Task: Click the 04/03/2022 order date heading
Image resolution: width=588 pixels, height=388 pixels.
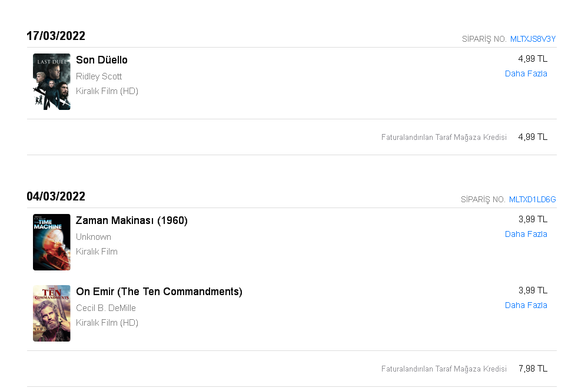Action: click(x=56, y=196)
